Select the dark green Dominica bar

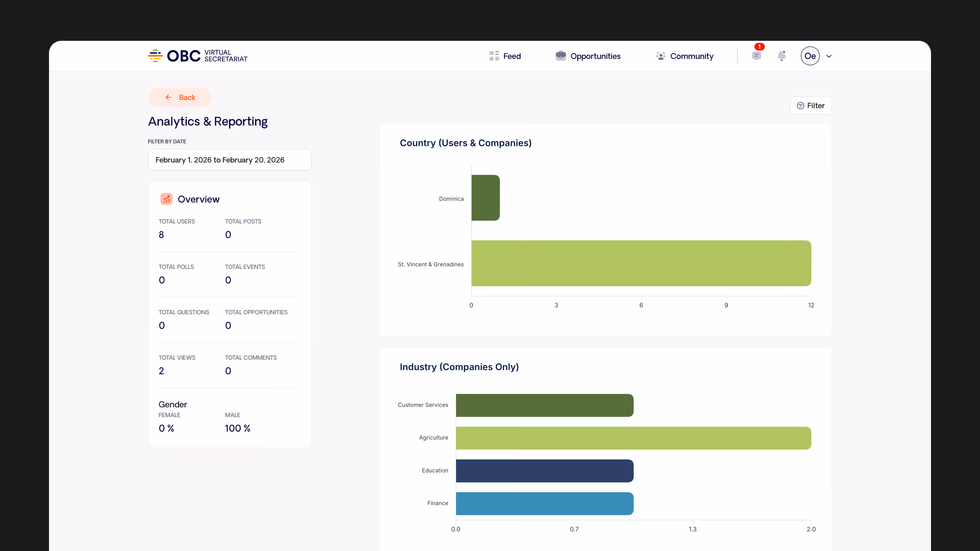click(x=485, y=197)
